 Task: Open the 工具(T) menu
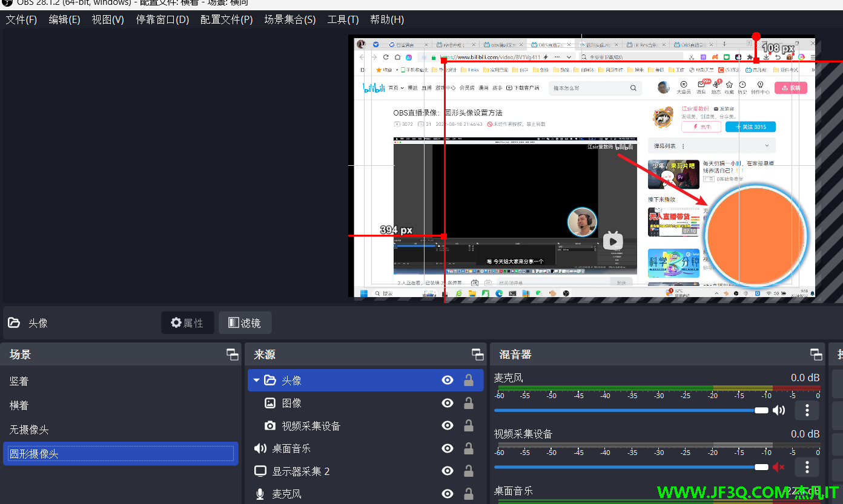click(343, 19)
